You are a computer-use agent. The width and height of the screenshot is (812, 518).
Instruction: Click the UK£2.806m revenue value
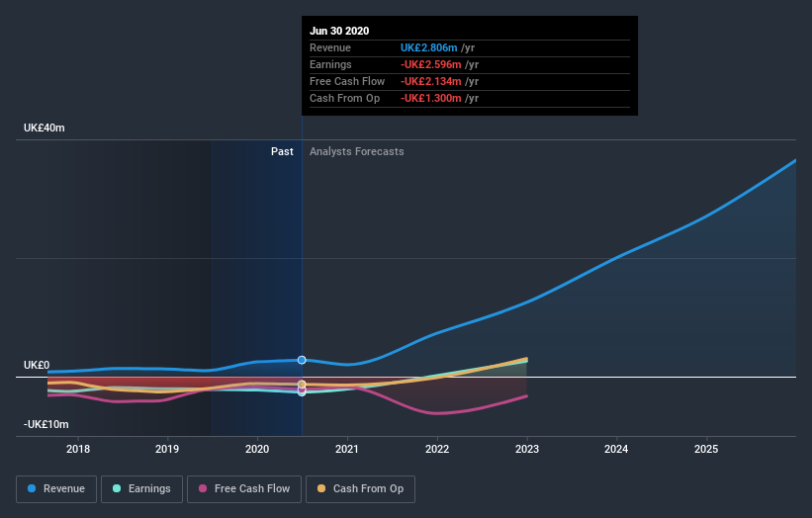pyautogui.click(x=429, y=48)
